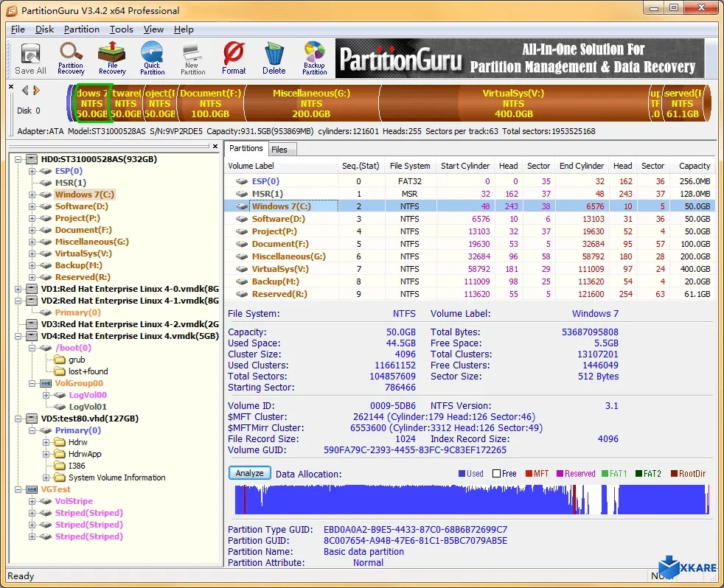Click Partition GUID value text
The width and height of the screenshot is (724, 588).
tap(415, 540)
